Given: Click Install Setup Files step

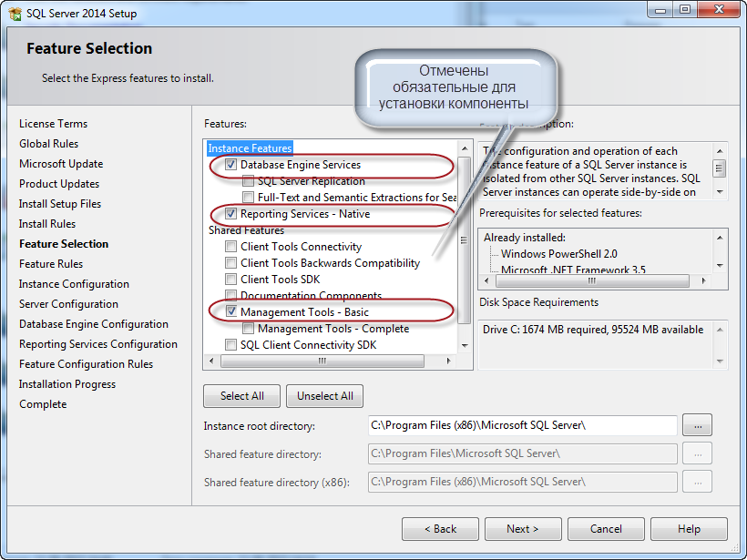Looking at the screenshot, I should [60, 204].
